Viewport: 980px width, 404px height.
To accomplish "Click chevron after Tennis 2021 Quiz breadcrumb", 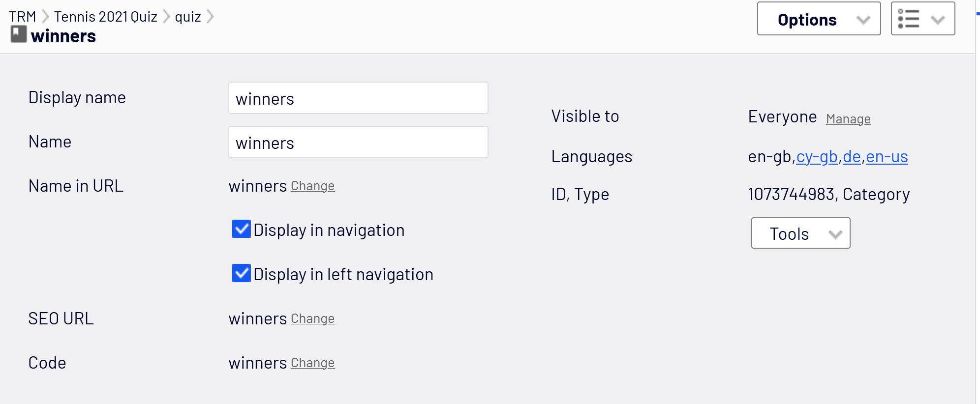I will 166,17.
